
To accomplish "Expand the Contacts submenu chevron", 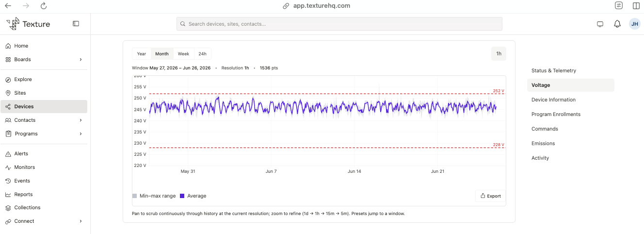I will (x=80, y=120).
